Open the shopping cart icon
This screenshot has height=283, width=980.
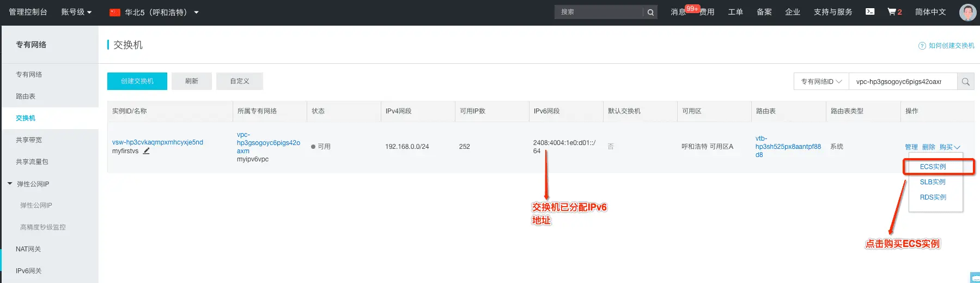point(892,11)
